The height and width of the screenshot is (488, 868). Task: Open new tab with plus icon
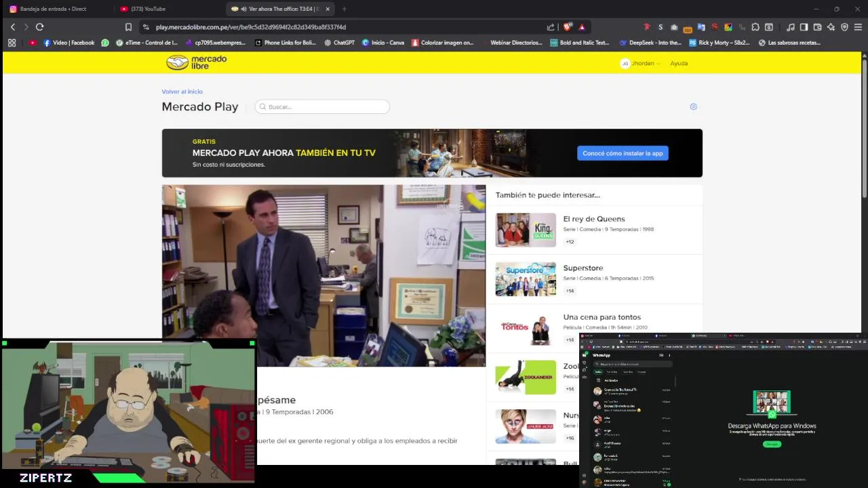(x=344, y=9)
